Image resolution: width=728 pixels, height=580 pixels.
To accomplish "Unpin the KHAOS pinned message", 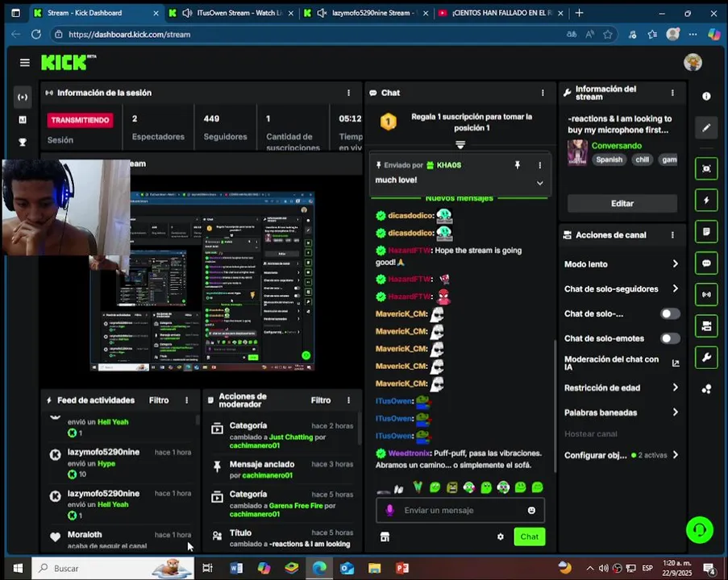I will (518, 164).
